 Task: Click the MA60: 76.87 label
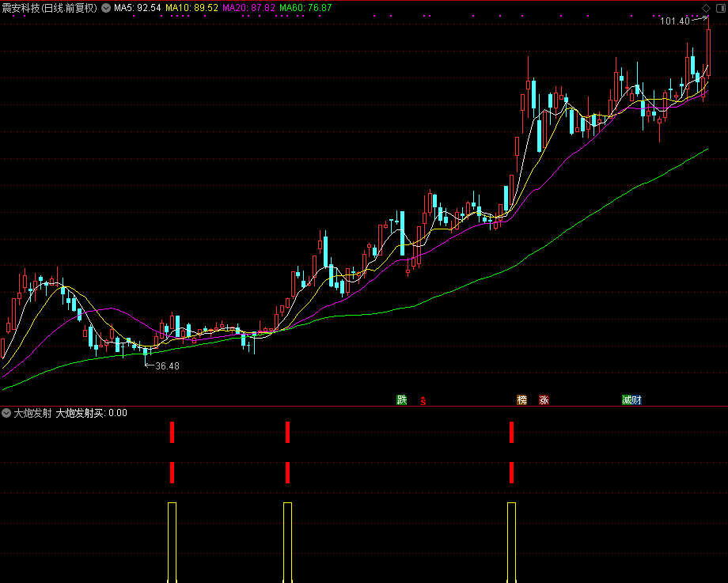tap(305, 8)
